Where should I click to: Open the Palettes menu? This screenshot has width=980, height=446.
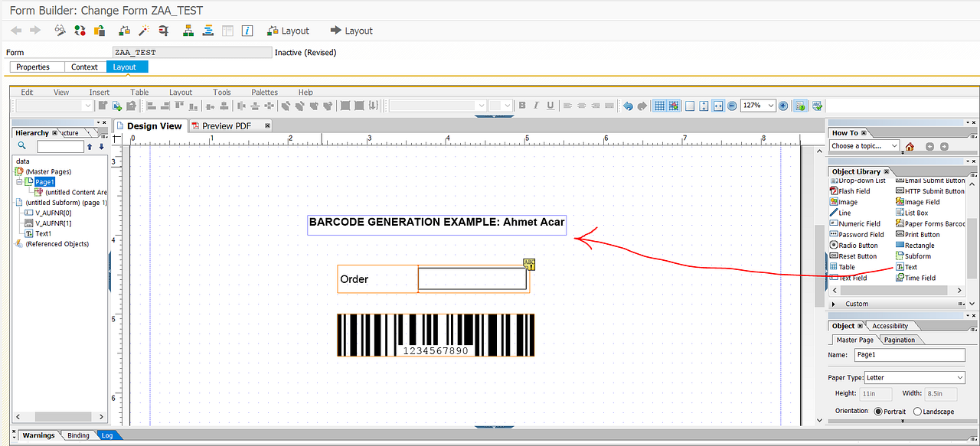(263, 92)
